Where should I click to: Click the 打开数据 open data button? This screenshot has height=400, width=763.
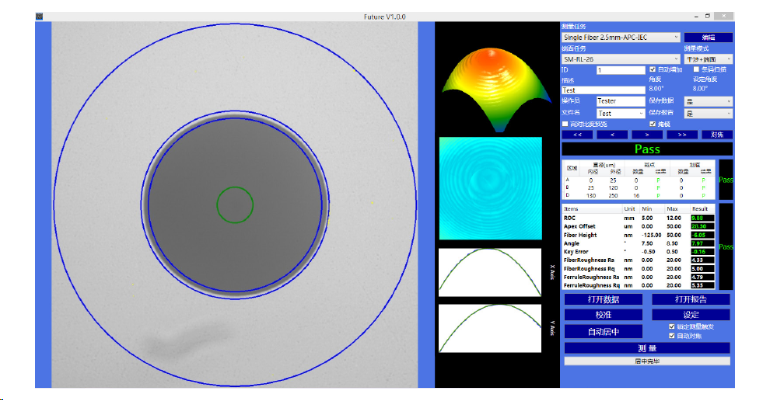point(603,299)
